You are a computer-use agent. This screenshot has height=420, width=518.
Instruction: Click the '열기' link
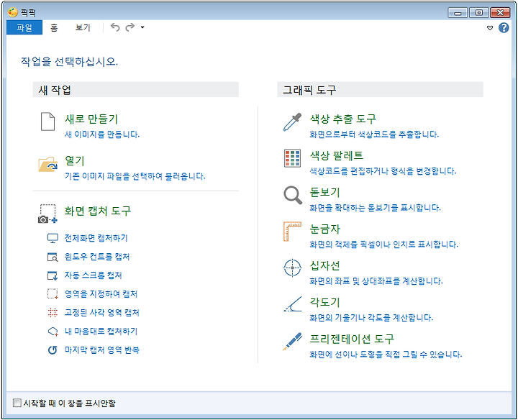coord(75,161)
